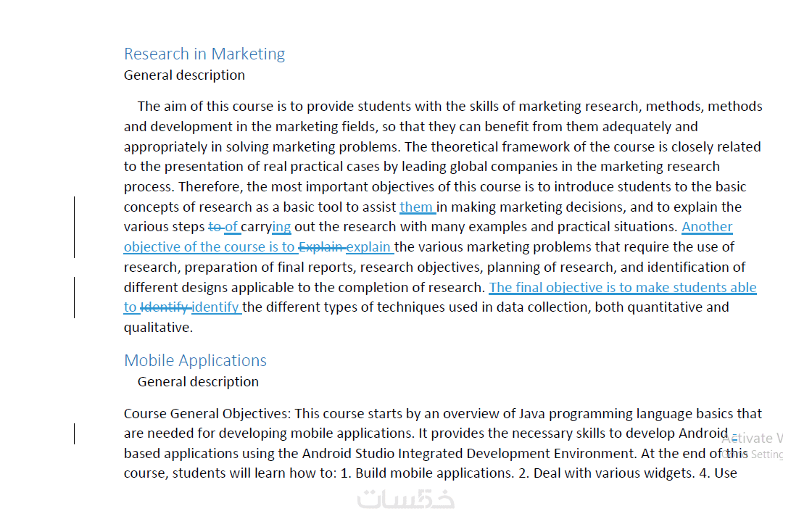This screenshot has height=519, width=812.
Task: Click the inserted "ing" suffix in "carrying"
Action: (282, 227)
